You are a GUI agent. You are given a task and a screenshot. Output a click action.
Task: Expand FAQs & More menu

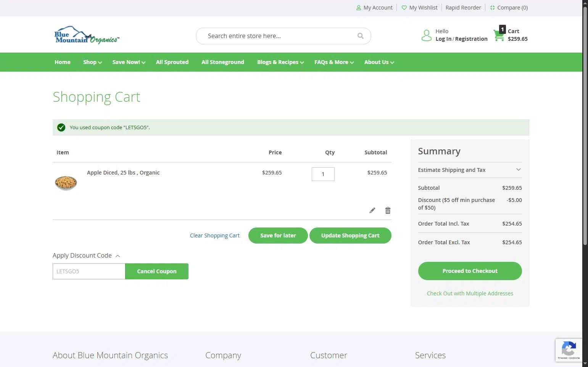334,62
